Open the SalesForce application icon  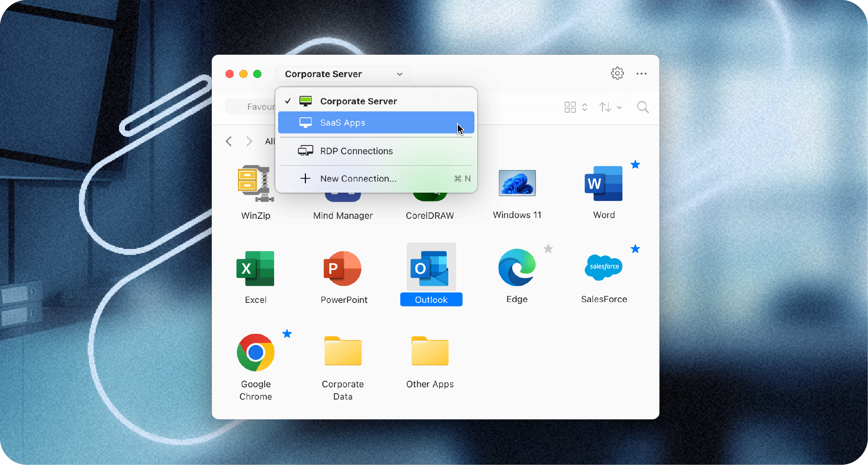coord(604,268)
